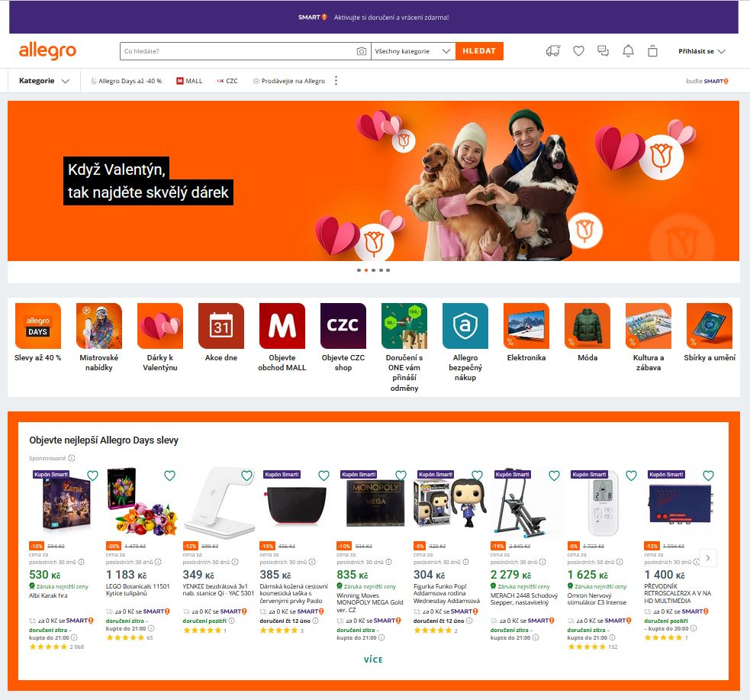Screen dimensions: 750x700
Task: Click the orange HLEDAT search button
Action: (x=479, y=51)
